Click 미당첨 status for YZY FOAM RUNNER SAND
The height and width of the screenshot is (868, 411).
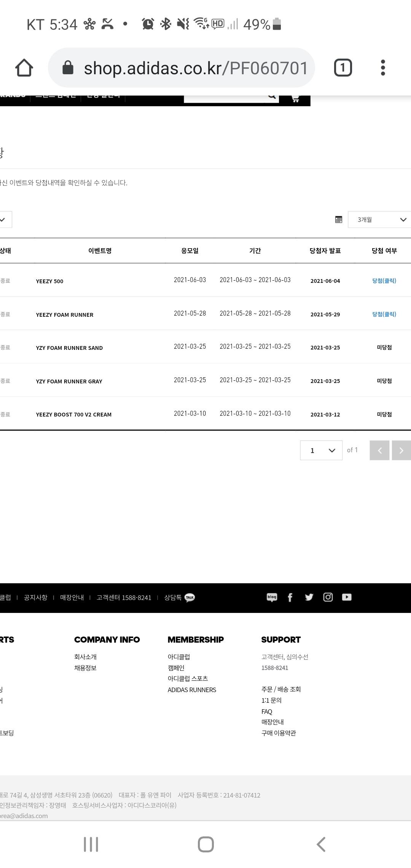click(x=384, y=347)
